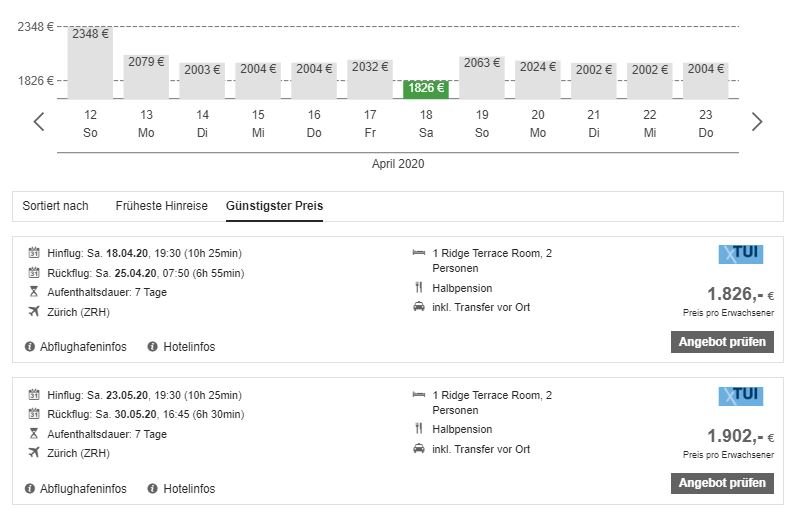Switch sorting to Früheste Hinreise
The image size is (798, 512).
coord(161,206)
